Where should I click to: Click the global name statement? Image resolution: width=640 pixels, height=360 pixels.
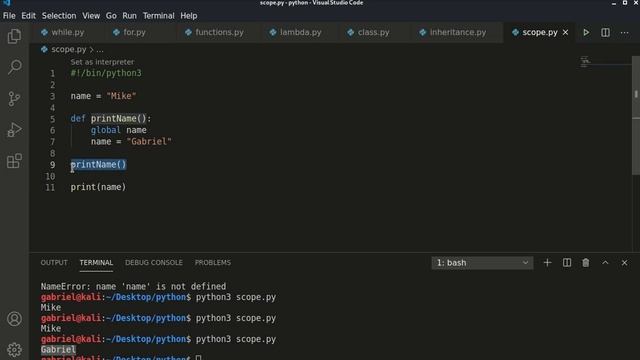[118, 130]
